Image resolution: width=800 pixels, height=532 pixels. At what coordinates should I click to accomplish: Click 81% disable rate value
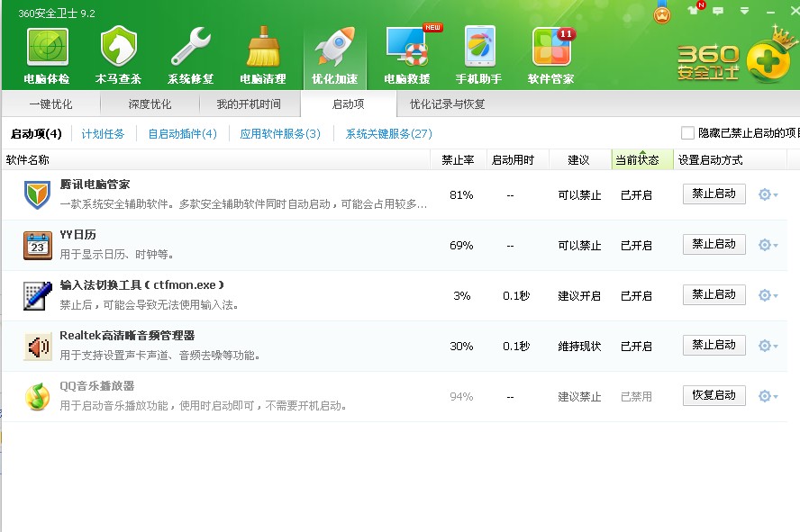pos(461,195)
